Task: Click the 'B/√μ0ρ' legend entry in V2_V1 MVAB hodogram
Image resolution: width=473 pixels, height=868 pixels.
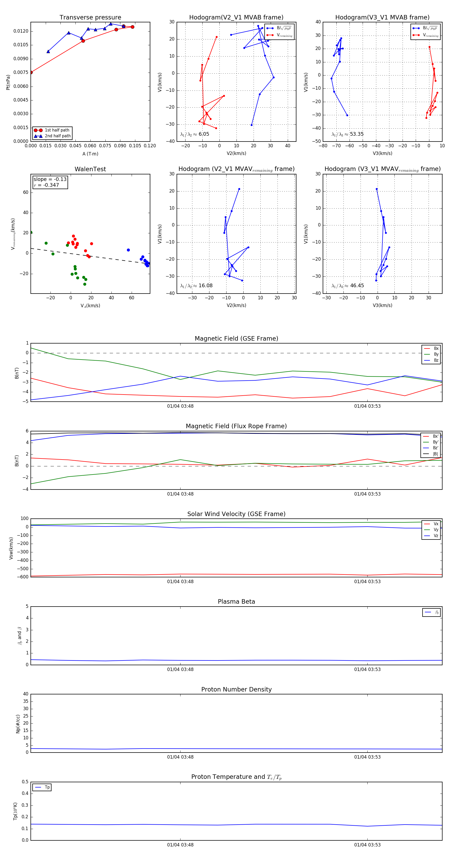Action: click(279, 28)
